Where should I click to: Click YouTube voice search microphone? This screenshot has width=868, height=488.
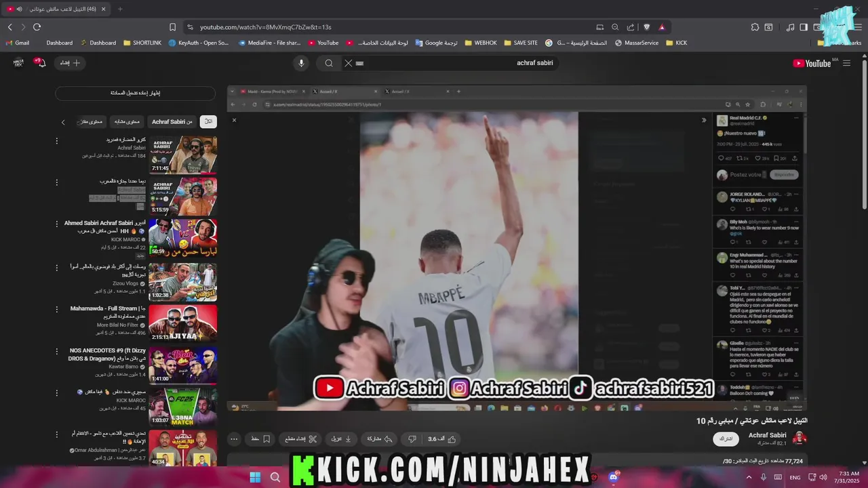tap(302, 63)
